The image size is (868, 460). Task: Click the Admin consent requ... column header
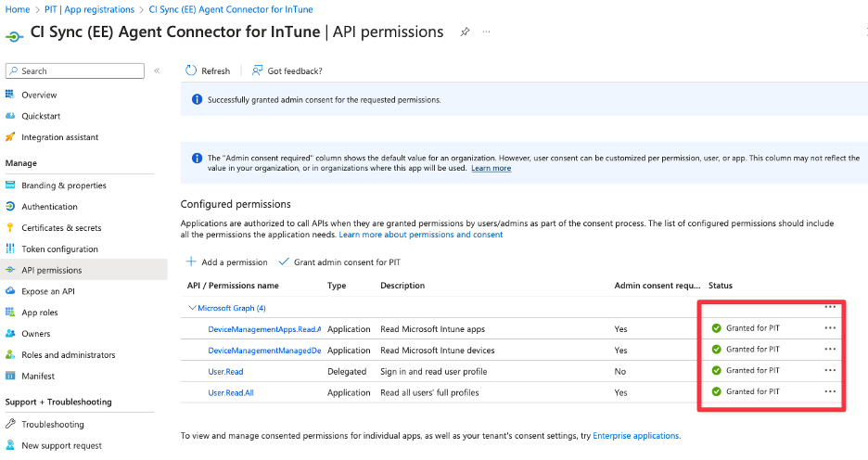[x=657, y=285]
